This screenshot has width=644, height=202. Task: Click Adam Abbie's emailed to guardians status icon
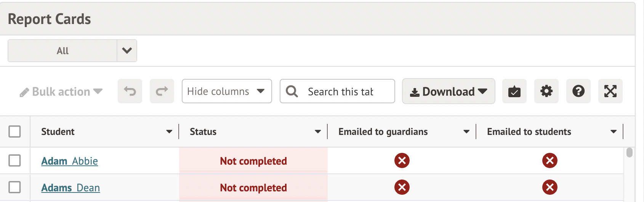(402, 161)
